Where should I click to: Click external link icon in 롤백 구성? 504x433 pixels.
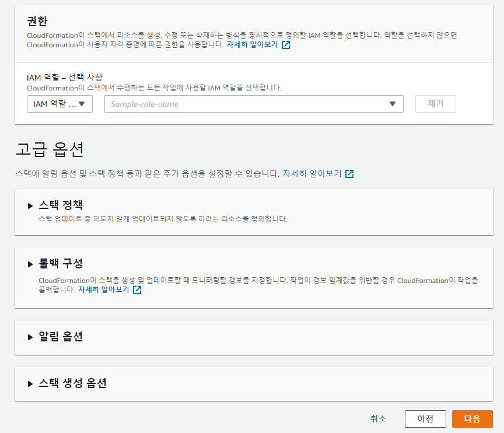[137, 290]
